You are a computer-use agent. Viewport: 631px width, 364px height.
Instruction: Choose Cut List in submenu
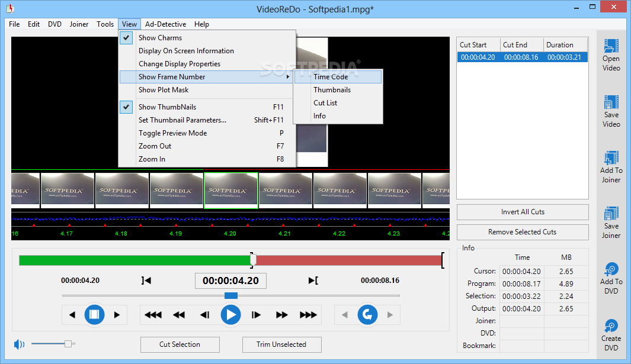click(x=338, y=103)
